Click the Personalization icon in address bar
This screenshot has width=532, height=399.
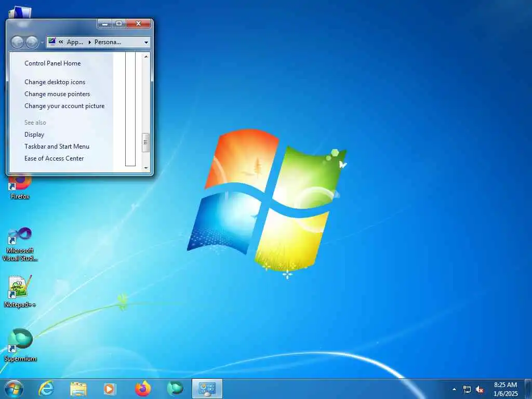point(52,42)
